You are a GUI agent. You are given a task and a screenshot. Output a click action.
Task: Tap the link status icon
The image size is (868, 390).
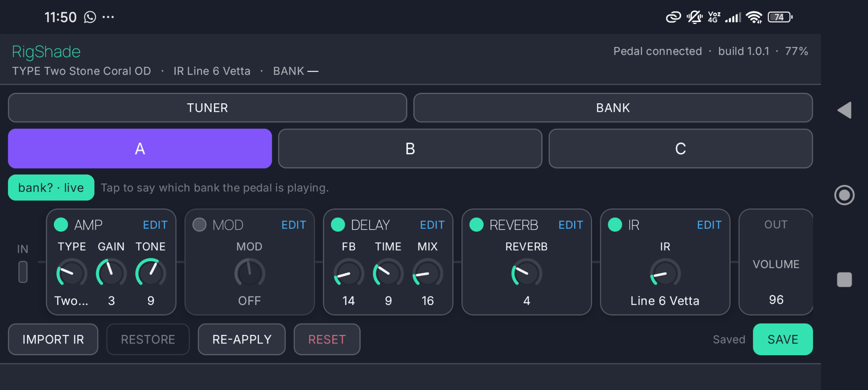[673, 17]
